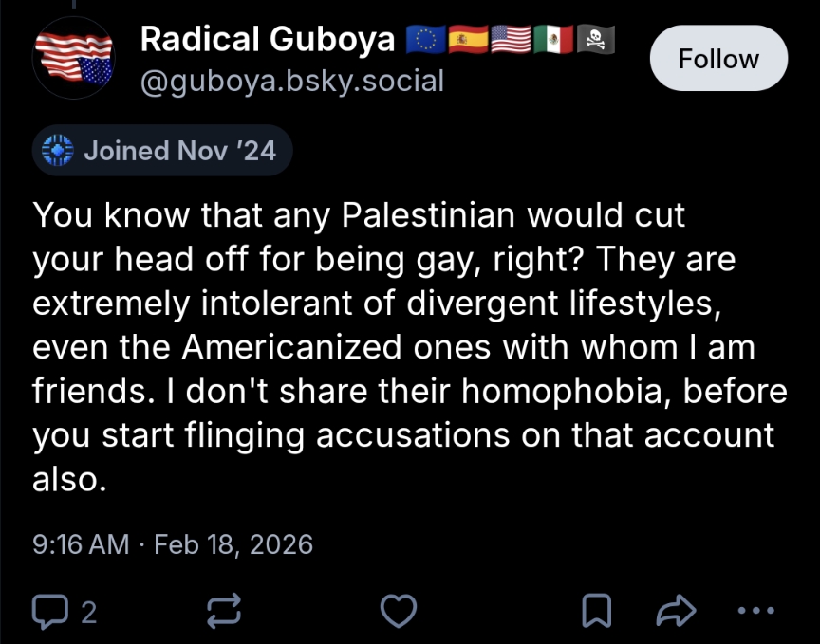Click the Mexico flag emoji in the name

[552, 40]
